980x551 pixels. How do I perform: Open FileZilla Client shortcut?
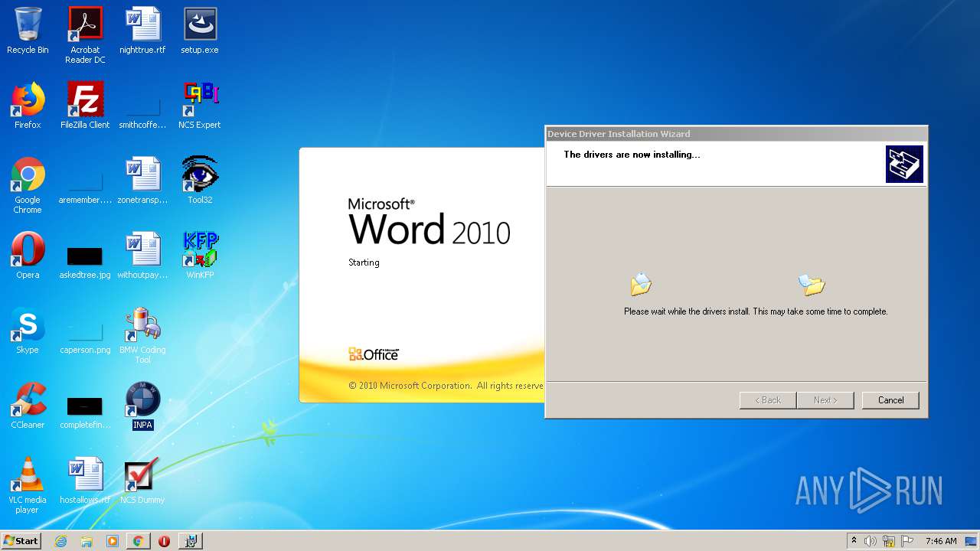tap(85, 106)
